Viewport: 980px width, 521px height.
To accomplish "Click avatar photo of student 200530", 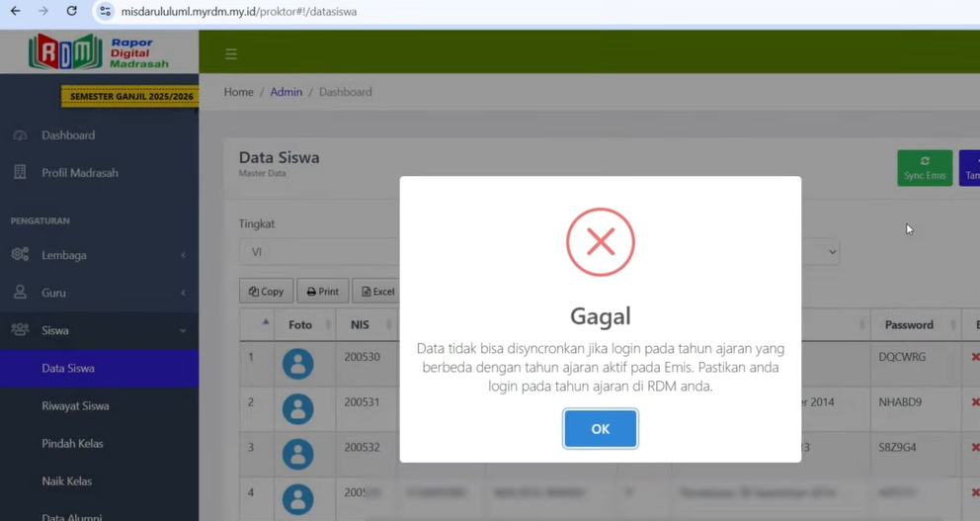I will (298, 364).
